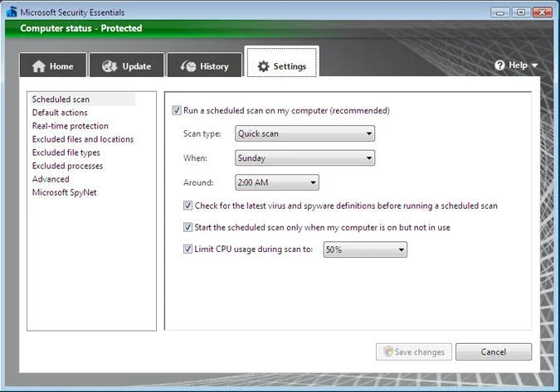Minimize the Security Essentials window
The width and height of the screenshot is (560, 392).
(x=500, y=12)
